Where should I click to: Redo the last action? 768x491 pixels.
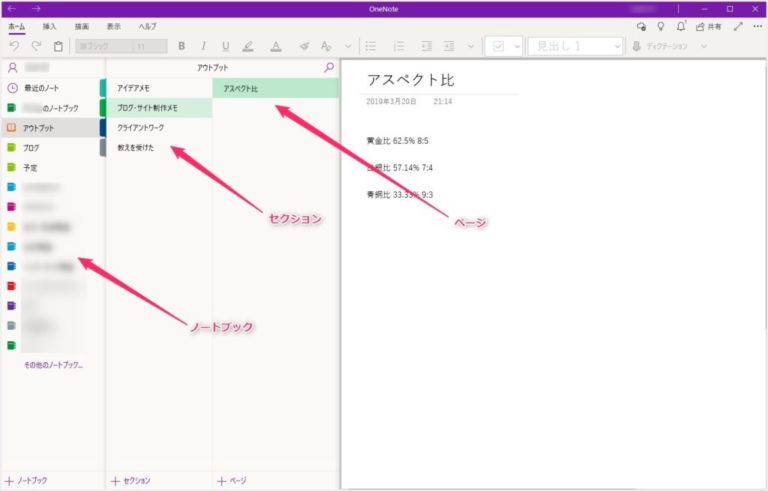tap(36, 46)
